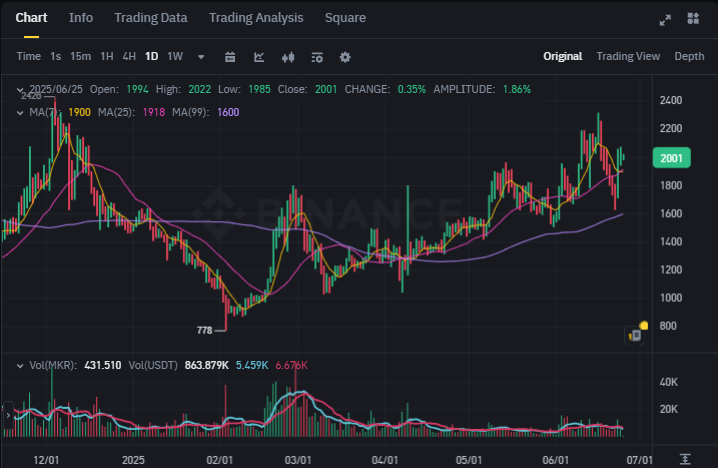Click the order marker icon near 800
718x468 pixels.
click(635, 336)
